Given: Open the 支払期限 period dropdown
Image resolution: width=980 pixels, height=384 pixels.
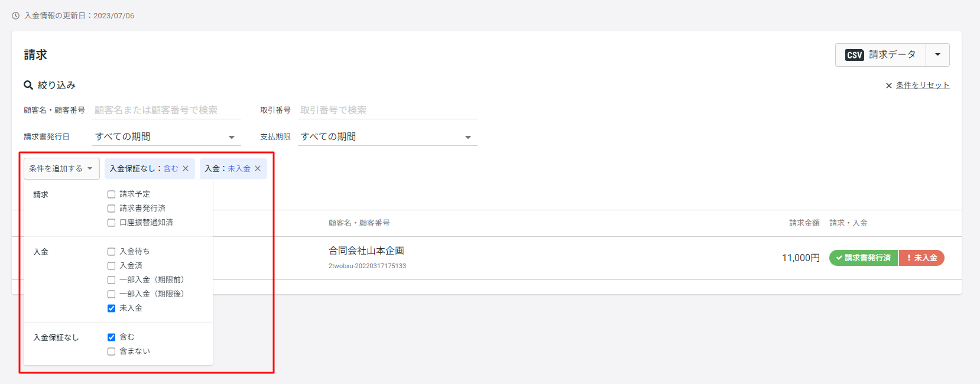Looking at the screenshot, I should [388, 136].
